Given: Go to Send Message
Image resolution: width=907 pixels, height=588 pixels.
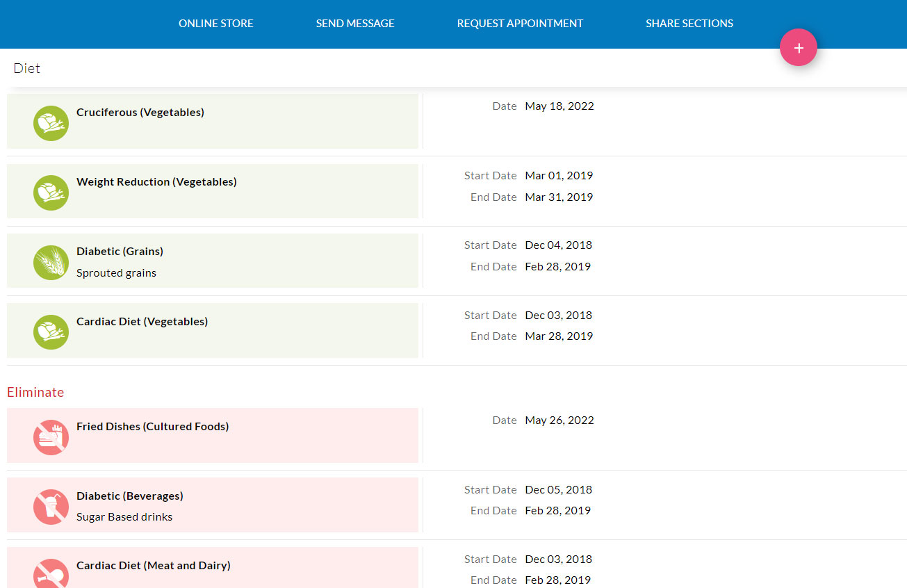Looking at the screenshot, I should 354,24.
